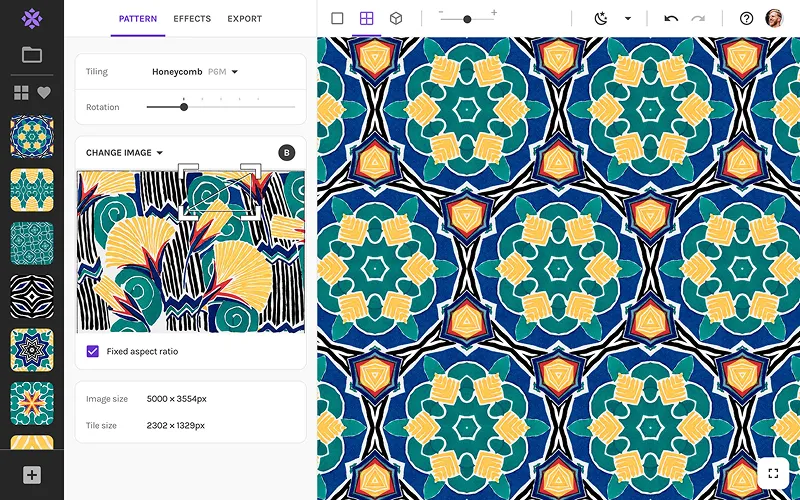Open help question mark icon
Screen dimensions: 800x500
point(746,18)
